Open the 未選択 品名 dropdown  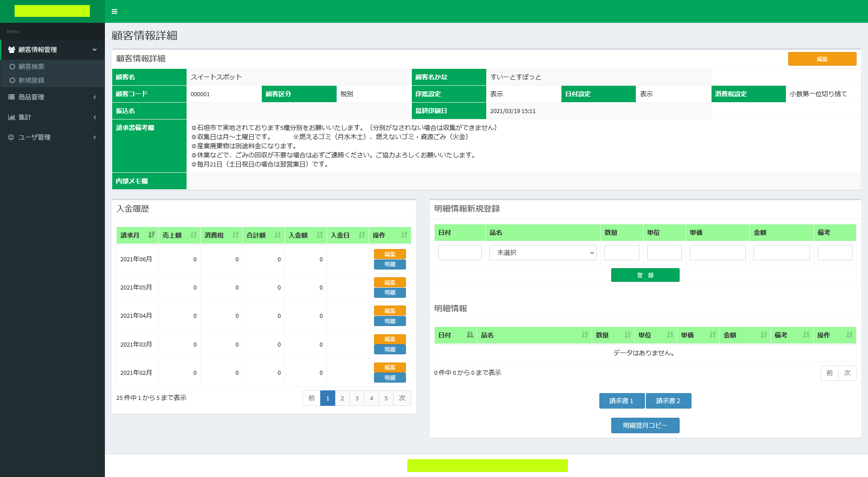[x=542, y=252]
